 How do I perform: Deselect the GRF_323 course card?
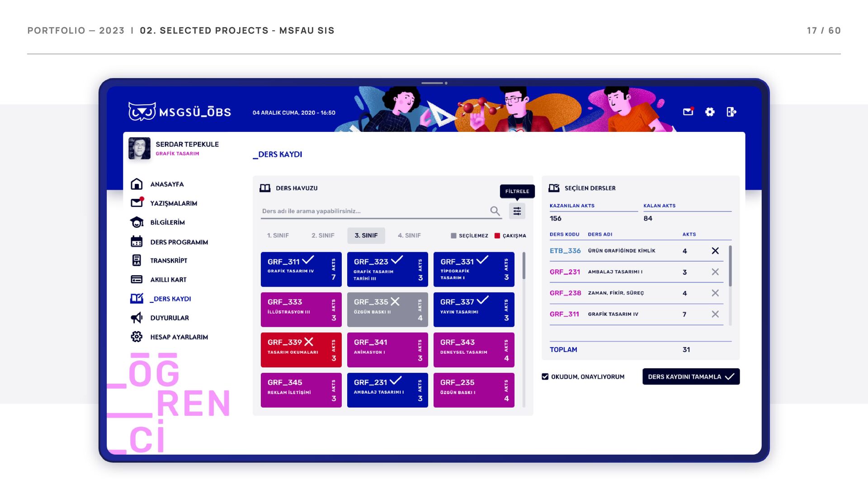click(387, 269)
